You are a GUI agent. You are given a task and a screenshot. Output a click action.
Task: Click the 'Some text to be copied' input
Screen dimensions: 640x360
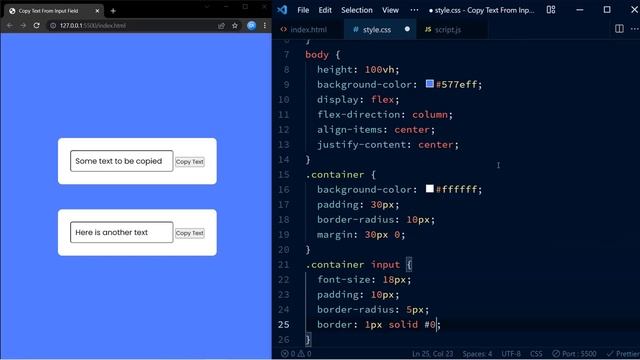tap(122, 161)
